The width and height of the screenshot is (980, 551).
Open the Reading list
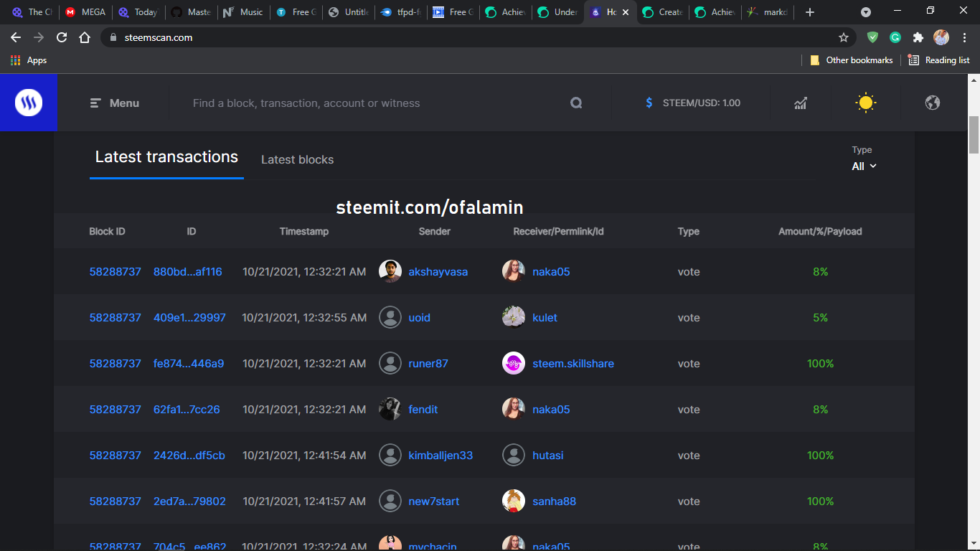pyautogui.click(x=939, y=60)
